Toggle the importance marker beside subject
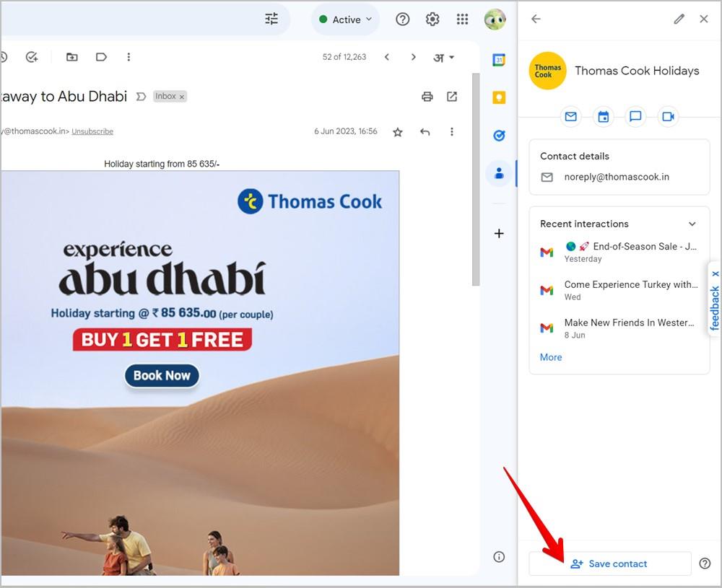This screenshot has width=722, height=588. [141, 97]
